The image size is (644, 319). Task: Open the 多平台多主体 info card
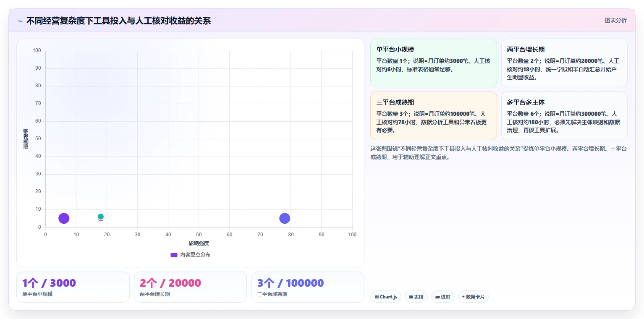pos(564,116)
